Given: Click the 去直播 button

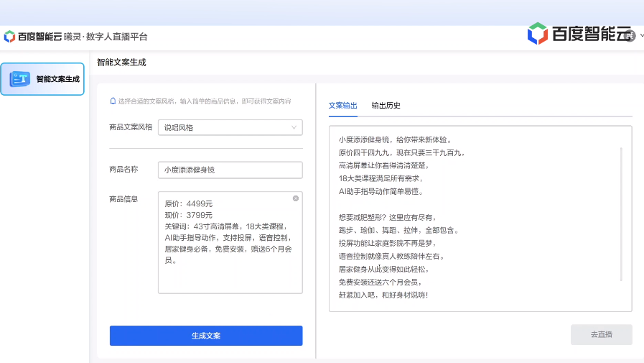Looking at the screenshot, I should point(602,335).
